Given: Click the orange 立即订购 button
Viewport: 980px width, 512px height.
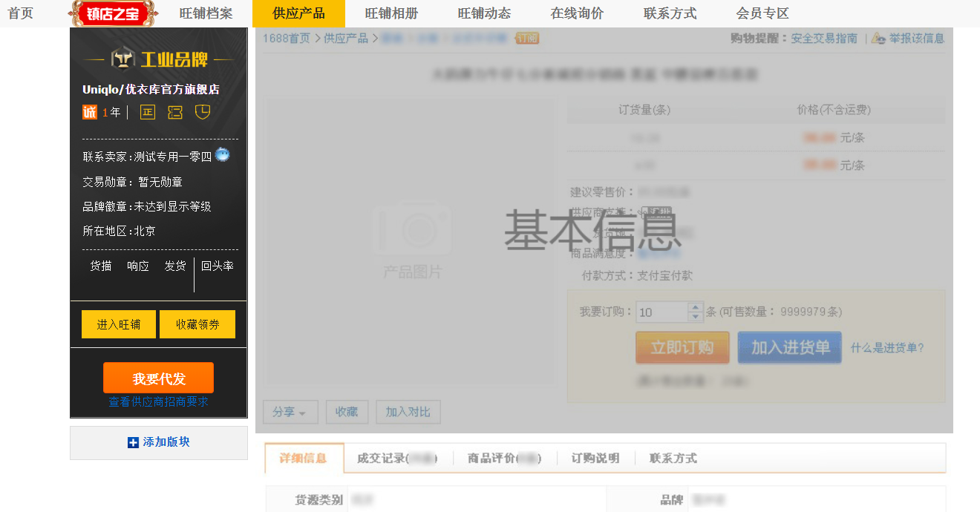Looking at the screenshot, I should [682, 347].
